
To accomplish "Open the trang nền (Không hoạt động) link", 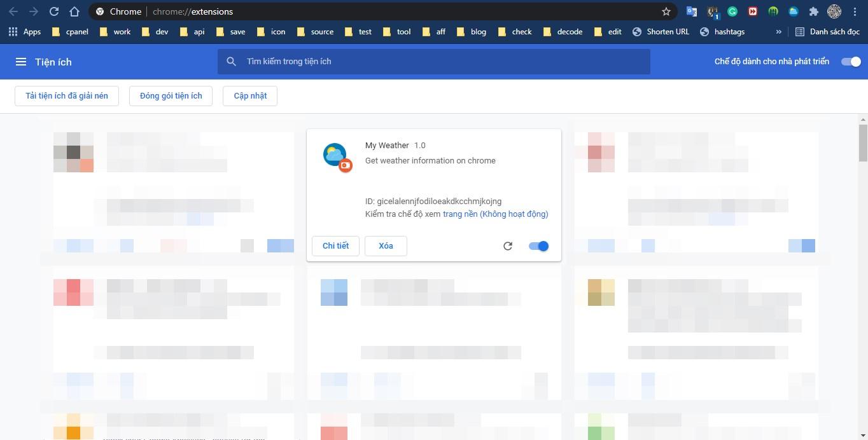I will [x=496, y=214].
